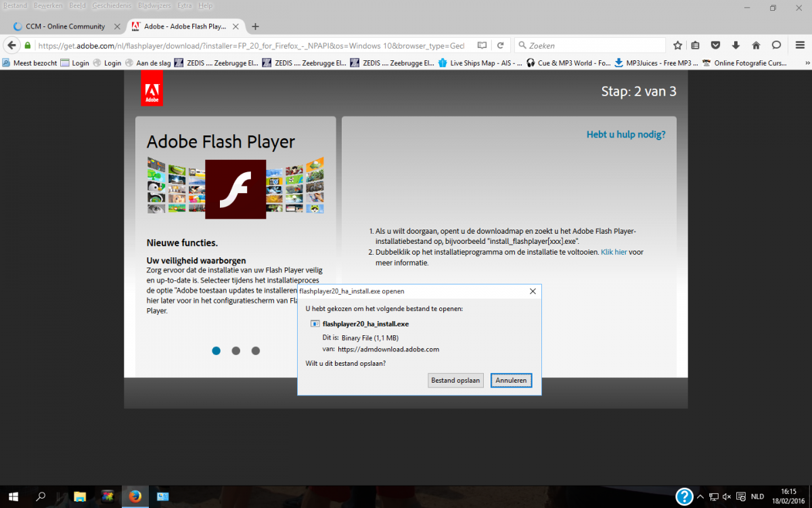Screen dimensions: 812x508
Task: Close the Adobe Flash Player tab
Action: [x=236, y=26]
